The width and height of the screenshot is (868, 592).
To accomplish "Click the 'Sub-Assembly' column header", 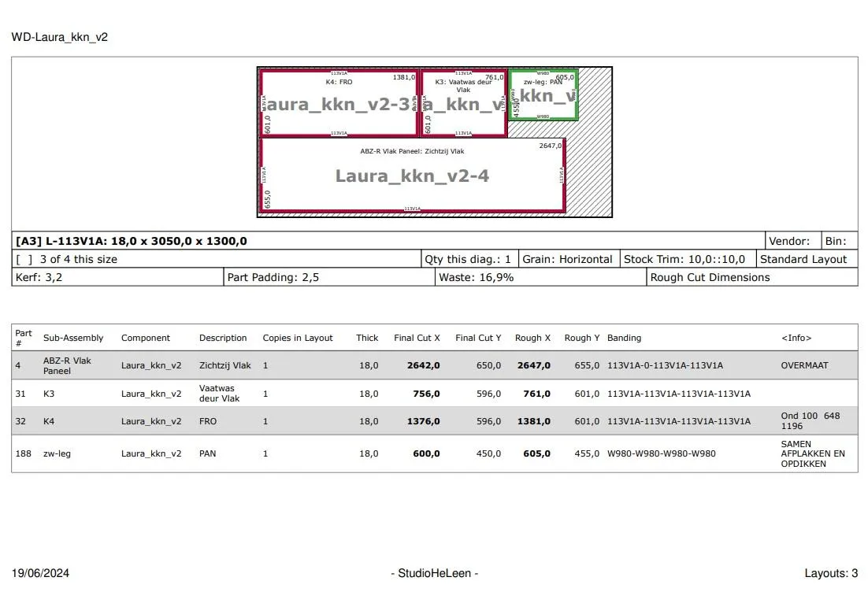I will tap(73, 338).
